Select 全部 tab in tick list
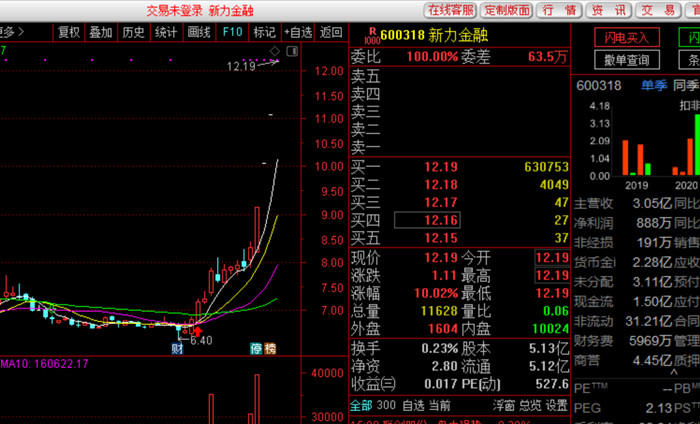The width and height of the screenshot is (700, 424). point(361,405)
